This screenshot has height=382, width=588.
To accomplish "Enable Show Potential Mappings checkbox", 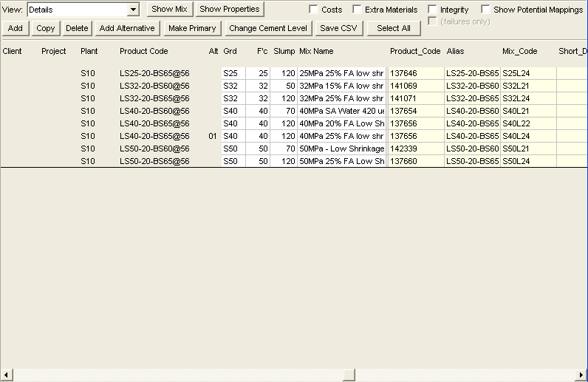I will (486, 10).
